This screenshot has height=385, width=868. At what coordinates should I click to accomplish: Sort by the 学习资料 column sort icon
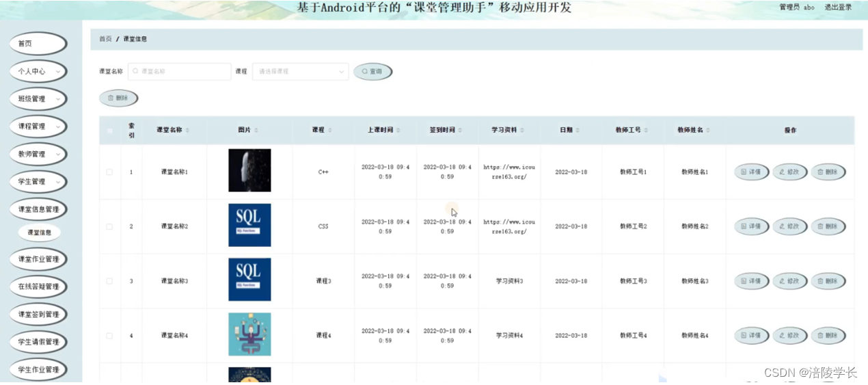[522, 130]
